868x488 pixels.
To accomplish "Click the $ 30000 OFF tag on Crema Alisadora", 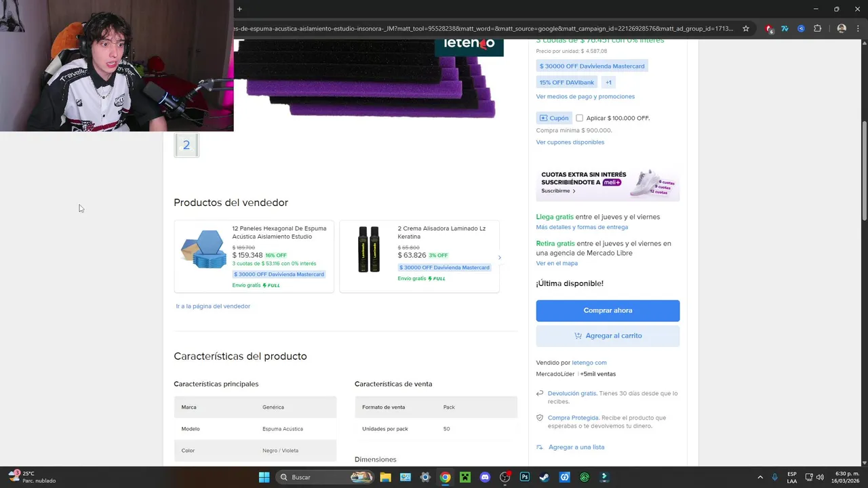I will (x=444, y=268).
